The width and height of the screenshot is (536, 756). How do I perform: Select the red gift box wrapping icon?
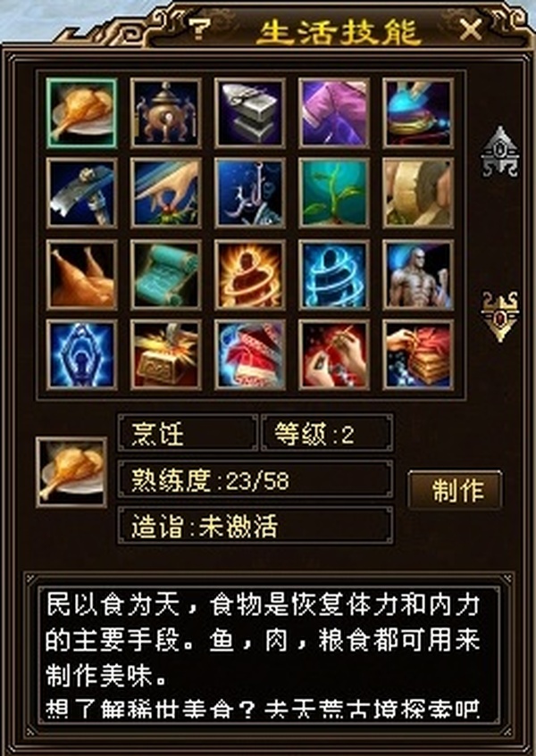coord(250,355)
